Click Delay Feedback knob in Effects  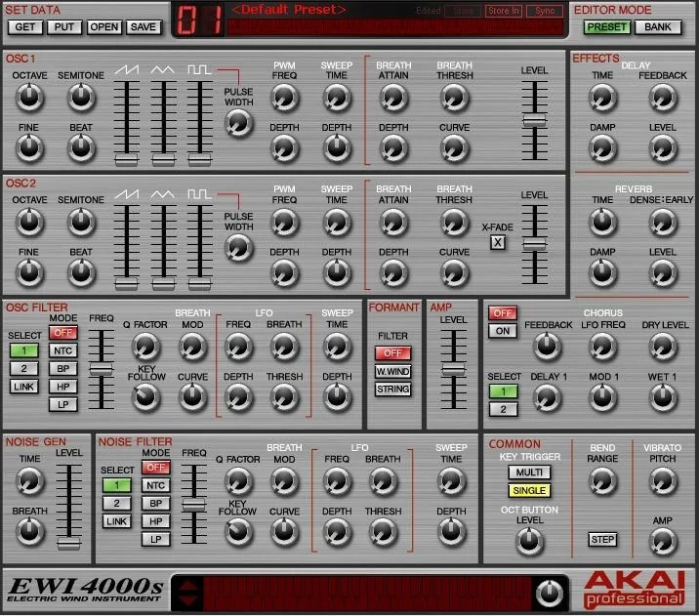point(663,98)
